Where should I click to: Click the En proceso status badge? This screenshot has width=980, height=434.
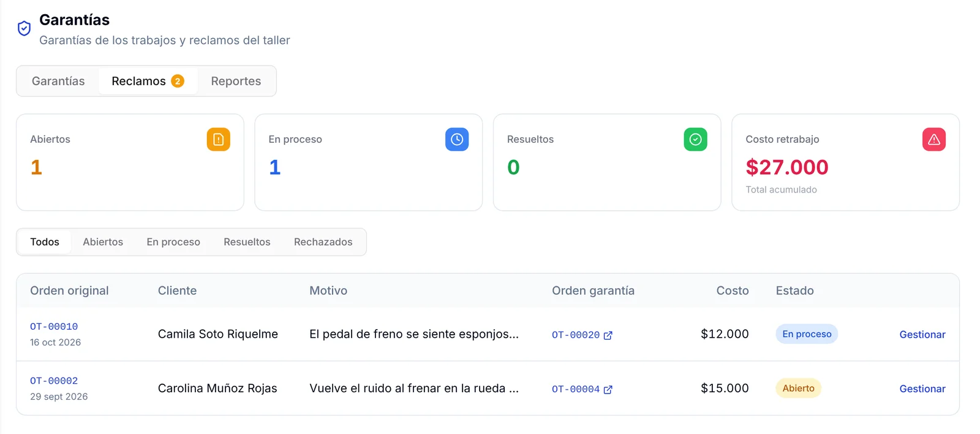[807, 334]
